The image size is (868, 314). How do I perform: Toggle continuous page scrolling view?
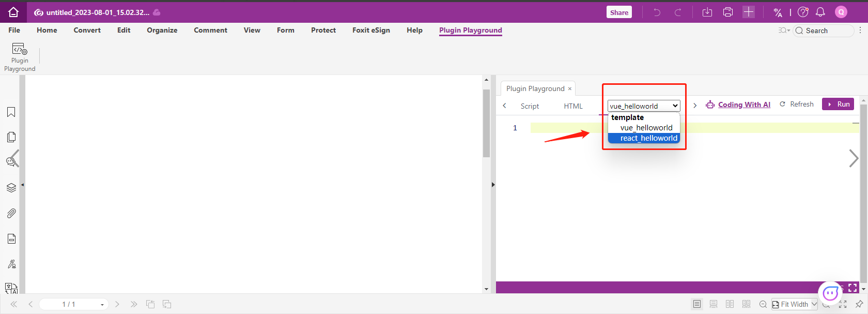(714, 304)
